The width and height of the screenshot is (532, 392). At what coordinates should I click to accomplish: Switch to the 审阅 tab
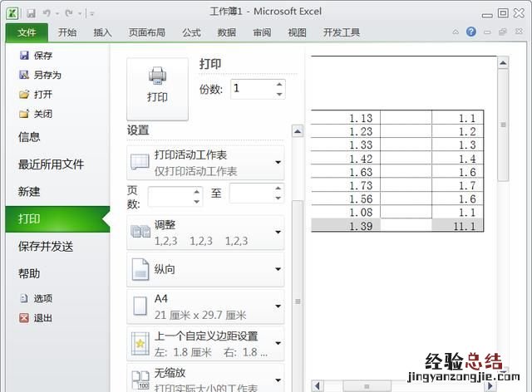point(262,32)
